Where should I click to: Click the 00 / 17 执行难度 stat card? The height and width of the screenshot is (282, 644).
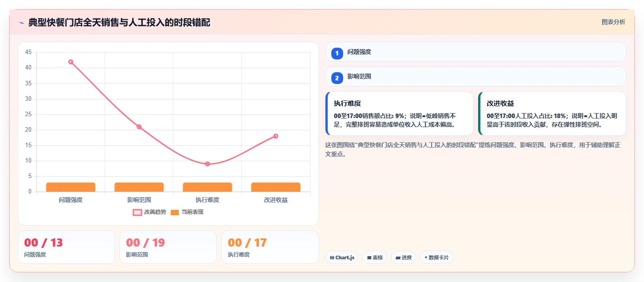click(x=270, y=247)
